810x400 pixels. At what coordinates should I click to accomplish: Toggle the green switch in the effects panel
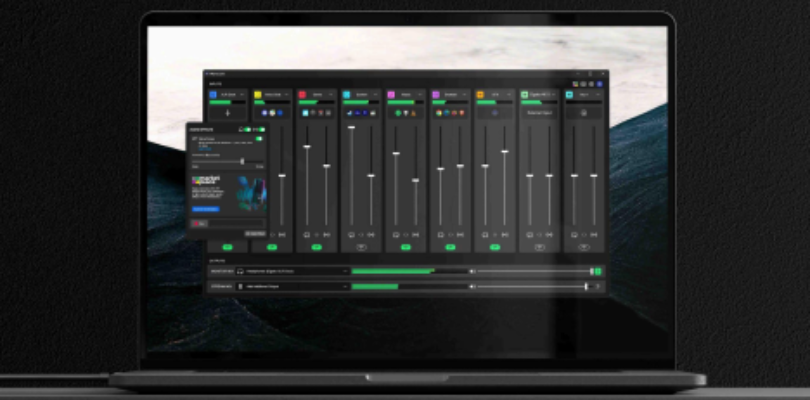coord(259,139)
